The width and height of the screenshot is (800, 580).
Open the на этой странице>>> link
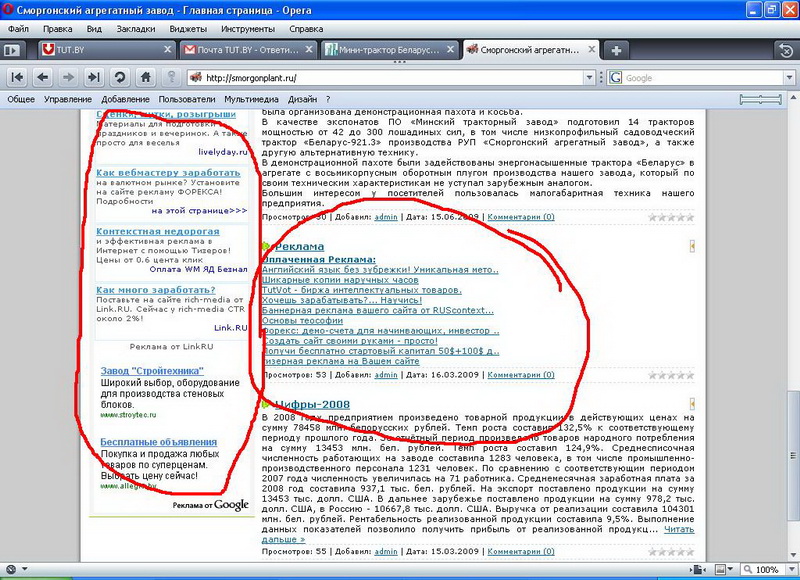(x=199, y=210)
